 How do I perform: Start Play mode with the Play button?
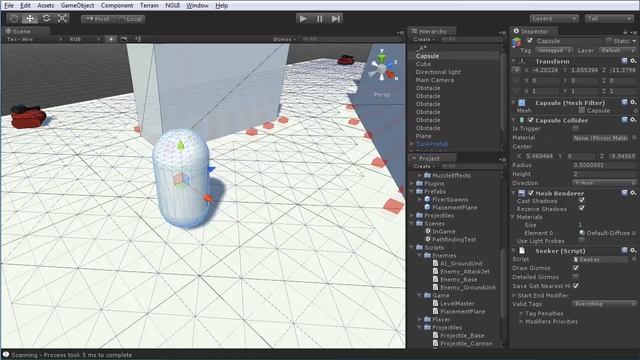click(303, 18)
